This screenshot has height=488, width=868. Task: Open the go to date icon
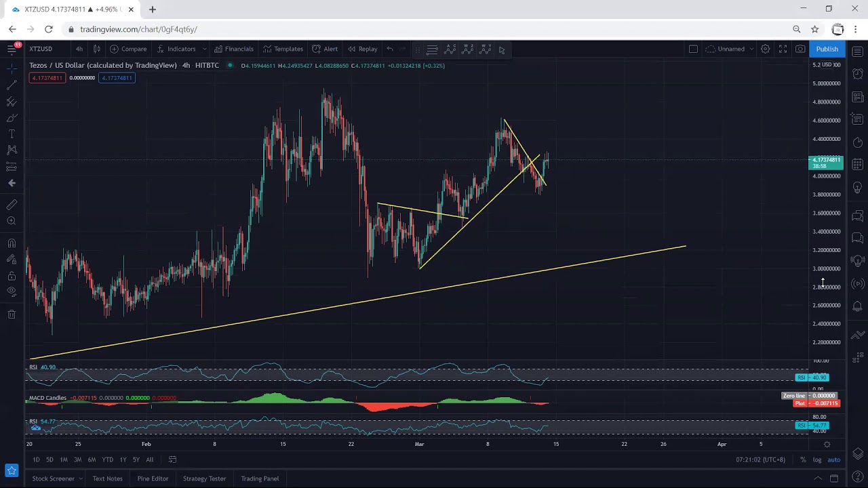pyautogui.click(x=172, y=460)
